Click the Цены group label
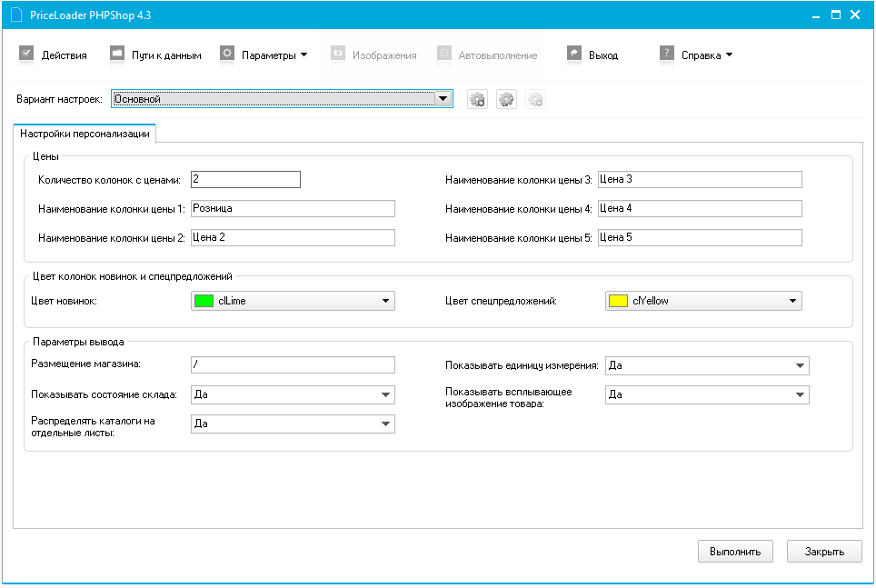 click(x=45, y=156)
